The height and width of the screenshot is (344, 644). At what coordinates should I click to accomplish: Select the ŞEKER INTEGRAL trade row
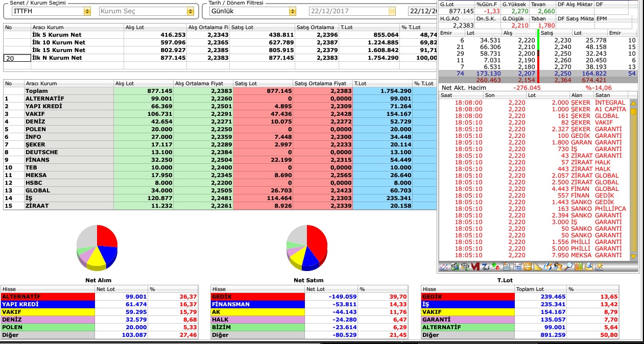[x=534, y=103]
